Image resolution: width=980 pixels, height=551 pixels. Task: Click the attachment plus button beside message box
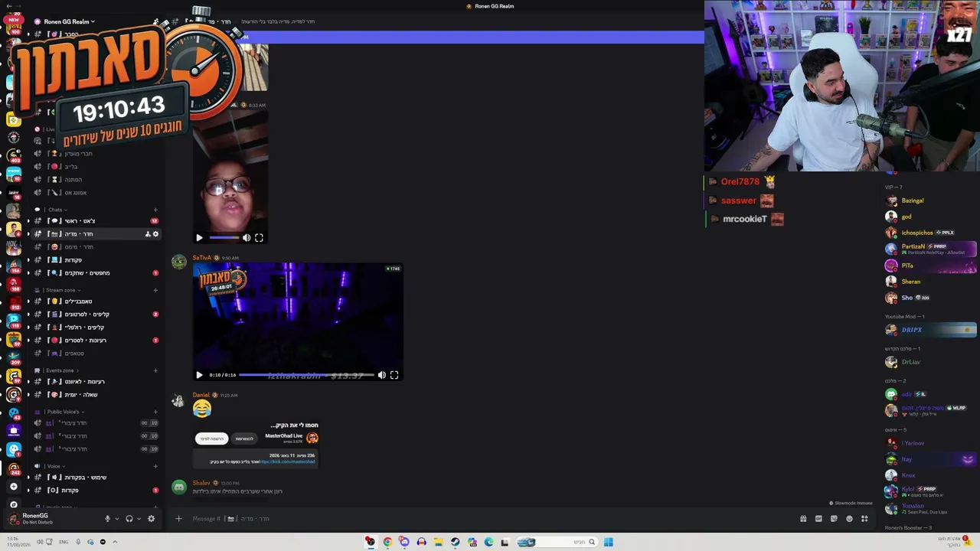(178, 519)
